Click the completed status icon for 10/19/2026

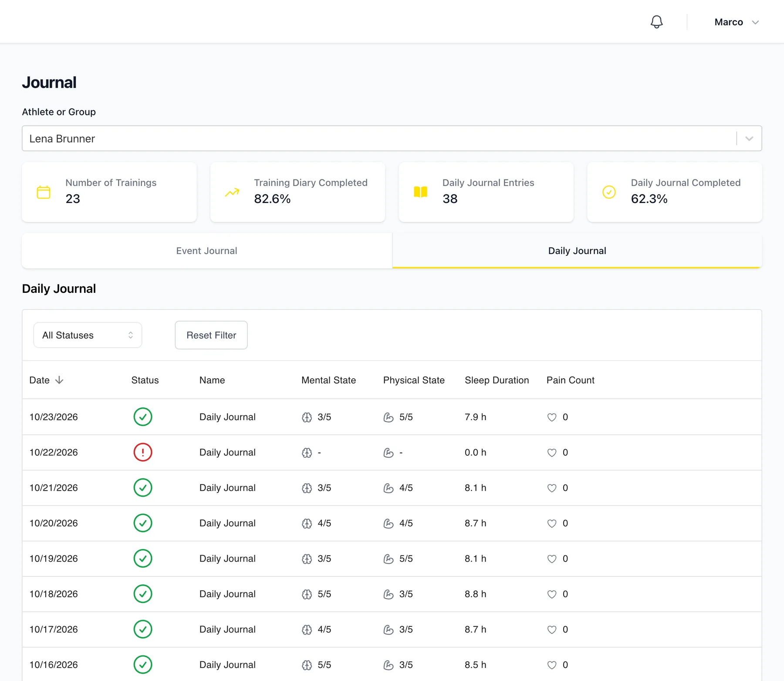point(143,559)
